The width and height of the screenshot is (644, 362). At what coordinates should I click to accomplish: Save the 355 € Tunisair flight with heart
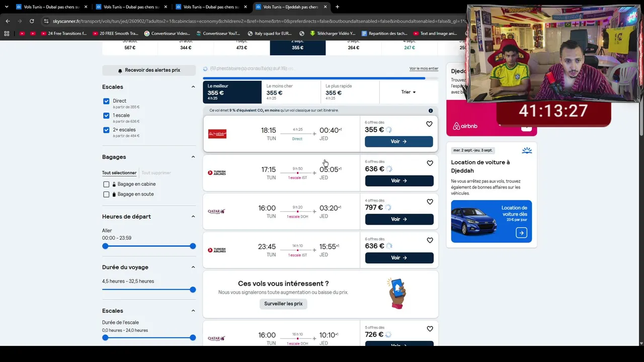[x=429, y=124]
